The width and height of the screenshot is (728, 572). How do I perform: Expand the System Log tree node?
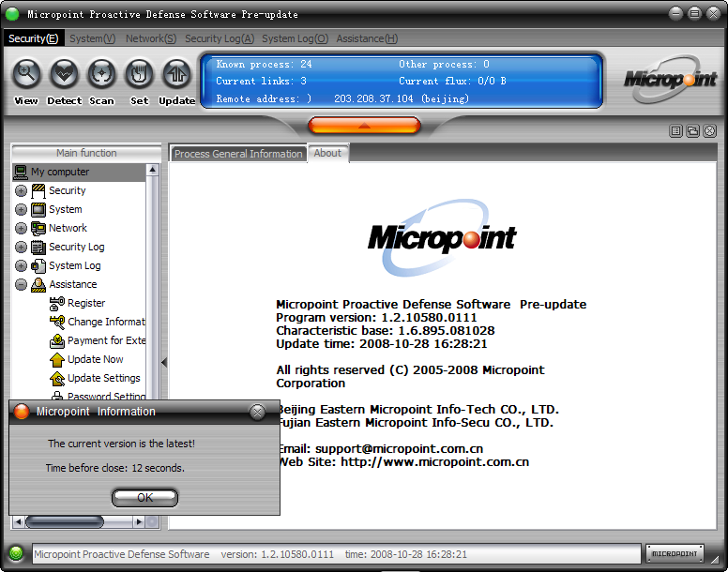[21, 265]
